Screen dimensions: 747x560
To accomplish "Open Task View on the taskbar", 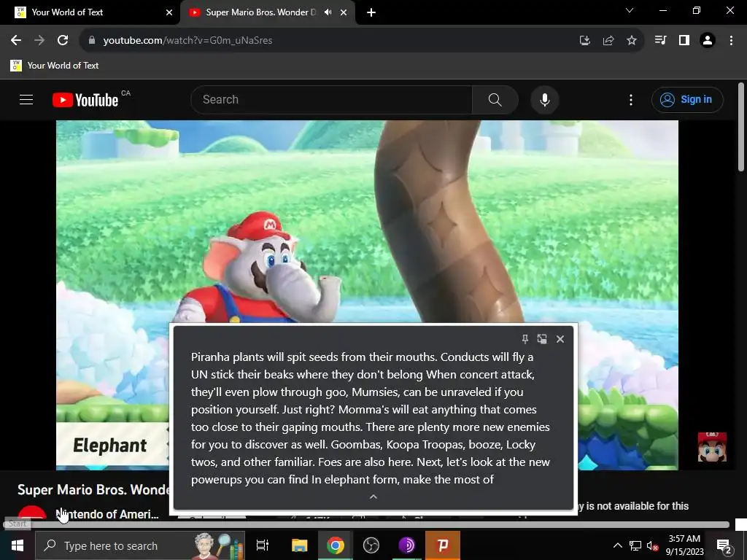I will click(263, 545).
